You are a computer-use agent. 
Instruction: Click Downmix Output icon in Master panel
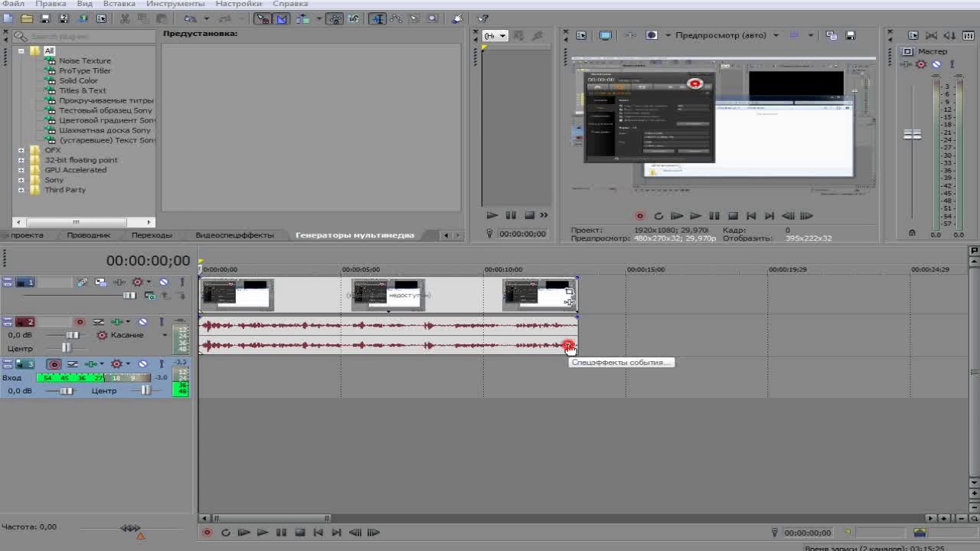pos(931,35)
